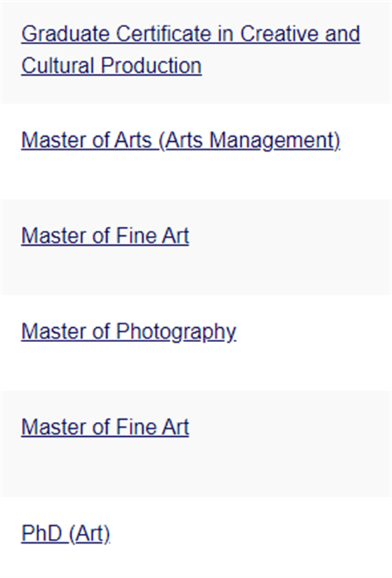This screenshot has width=392, height=578.
Task: Select the white row containing Master of Photography
Action: [x=196, y=343]
